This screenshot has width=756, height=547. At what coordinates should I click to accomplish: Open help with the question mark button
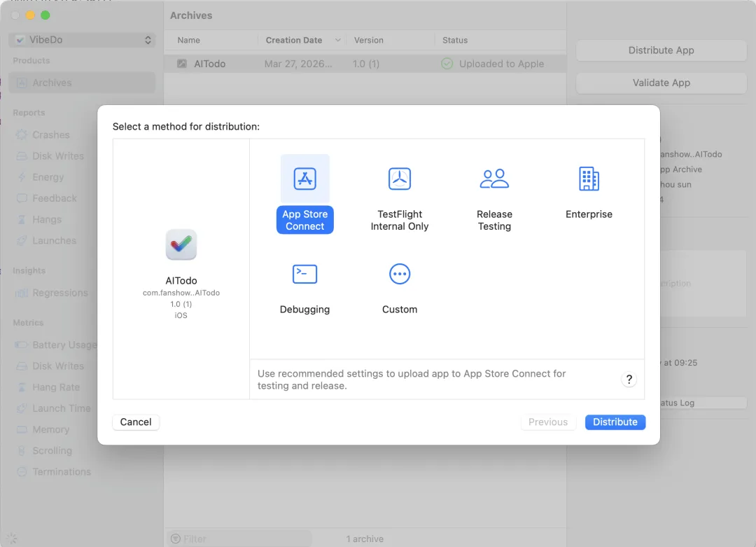point(629,379)
